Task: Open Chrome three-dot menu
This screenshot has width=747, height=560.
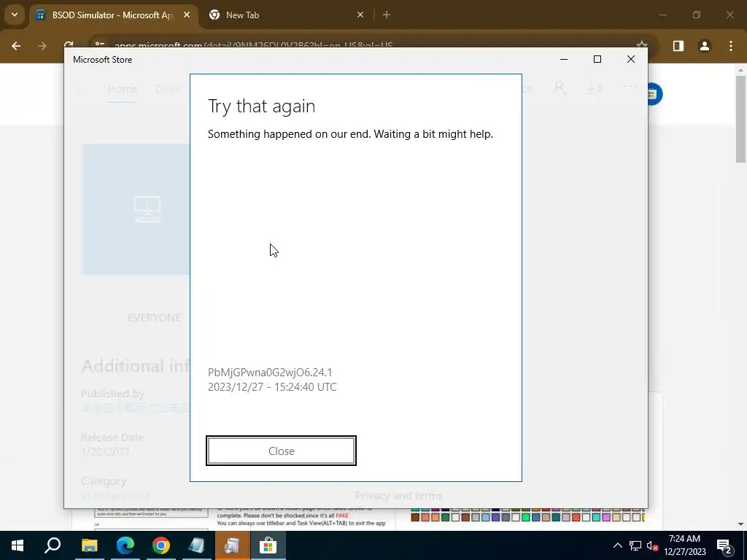Action: [731, 46]
